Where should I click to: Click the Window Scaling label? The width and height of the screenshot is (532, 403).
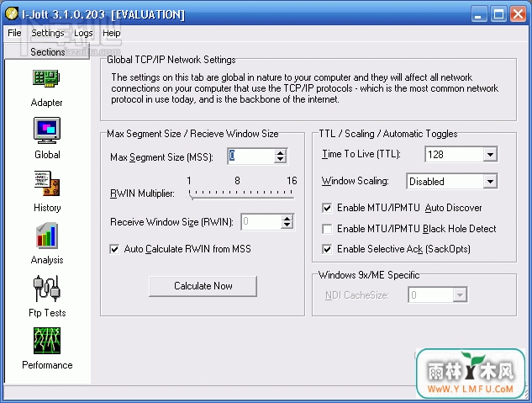pos(355,181)
